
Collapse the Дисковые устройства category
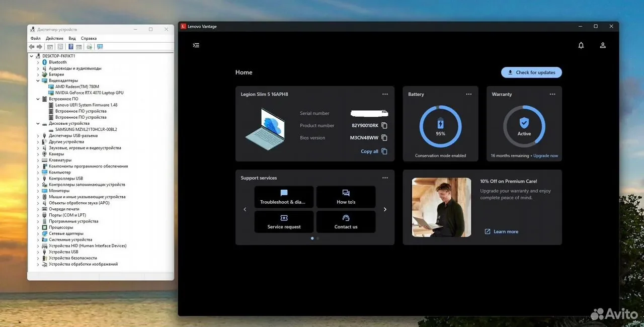point(38,123)
